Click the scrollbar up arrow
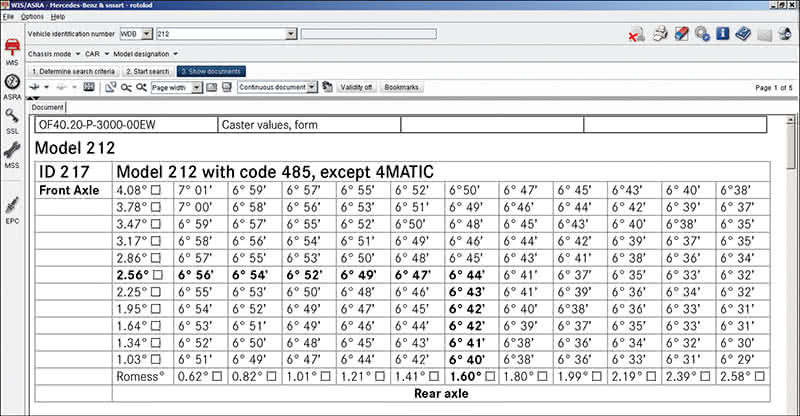 coord(791,120)
